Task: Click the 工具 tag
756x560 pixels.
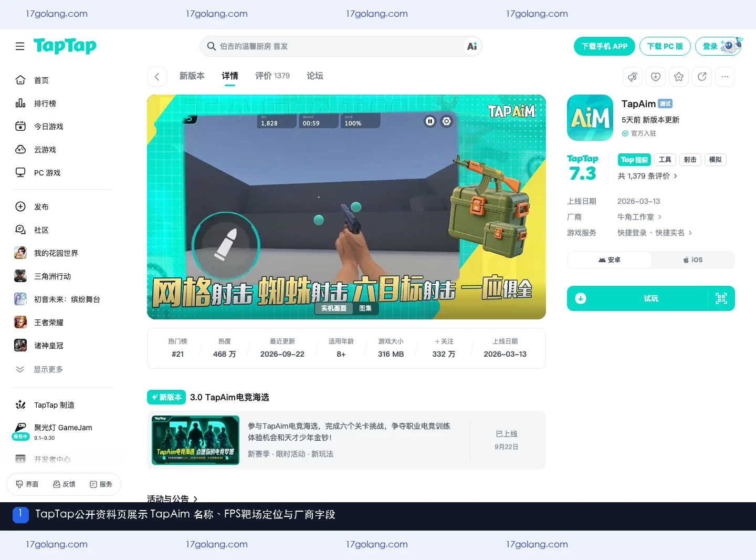Action: [665, 160]
